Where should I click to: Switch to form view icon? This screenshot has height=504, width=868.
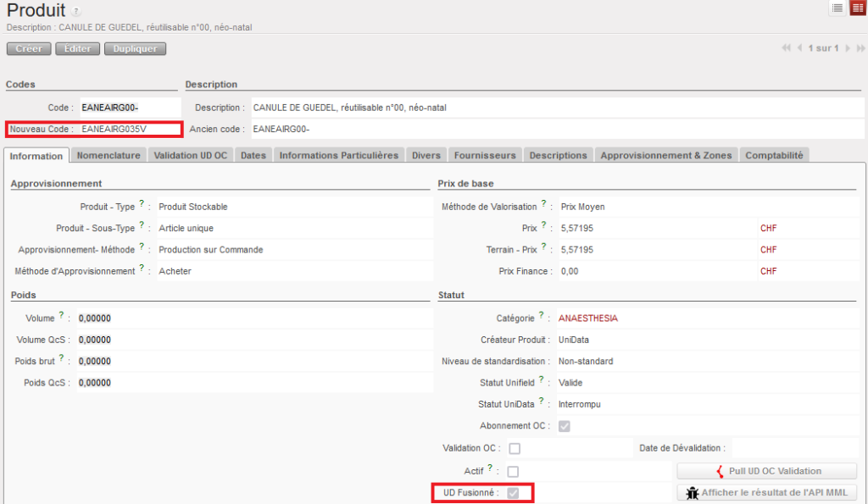(857, 8)
